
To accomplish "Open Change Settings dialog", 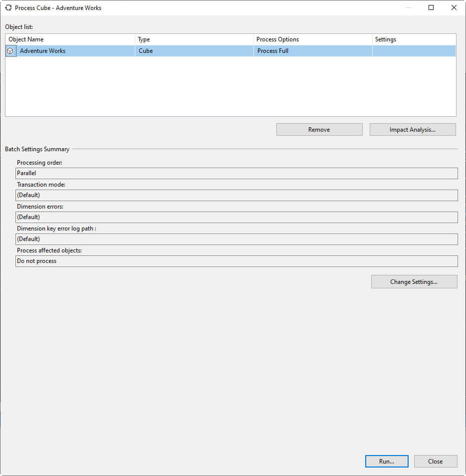I will [x=414, y=282].
